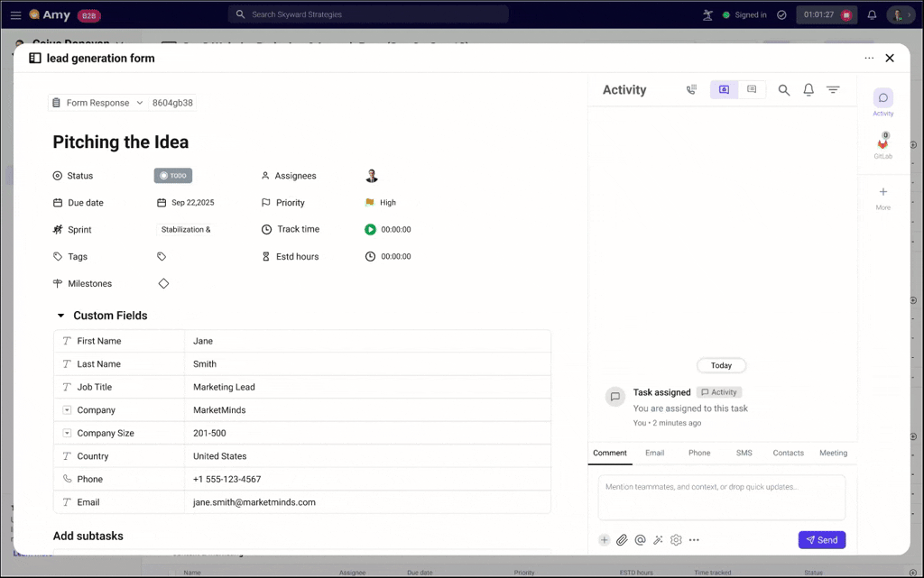Click Add subtasks below Custom Fields
Screen dimensions: 924x578
[x=88, y=536]
